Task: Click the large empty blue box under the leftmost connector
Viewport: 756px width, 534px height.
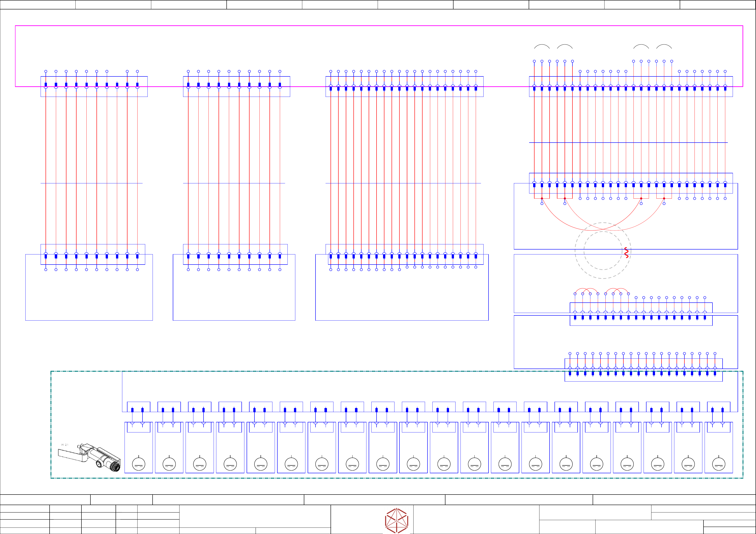Action: [89, 296]
